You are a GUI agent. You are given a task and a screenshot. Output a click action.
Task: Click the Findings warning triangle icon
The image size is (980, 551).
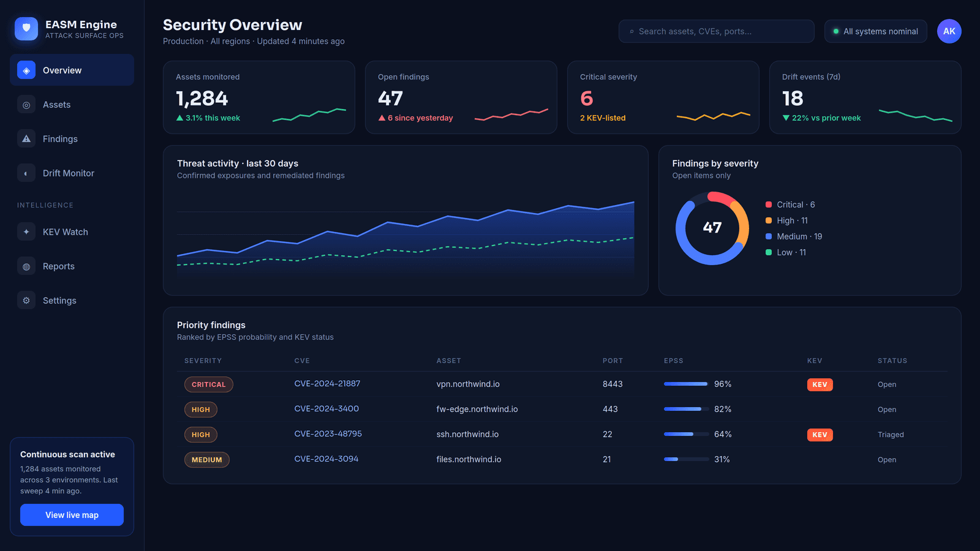(26, 139)
